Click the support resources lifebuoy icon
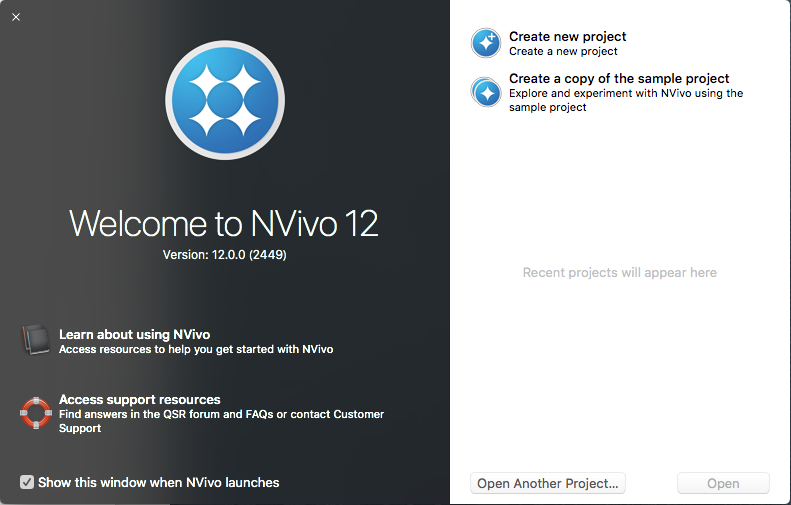The width and height of the screenshot is (791, 505). point(36,413)
